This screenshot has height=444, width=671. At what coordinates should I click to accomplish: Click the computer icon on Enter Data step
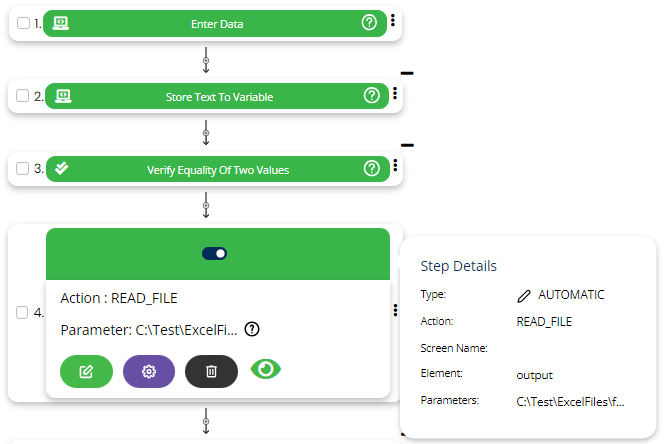point(61,23)
